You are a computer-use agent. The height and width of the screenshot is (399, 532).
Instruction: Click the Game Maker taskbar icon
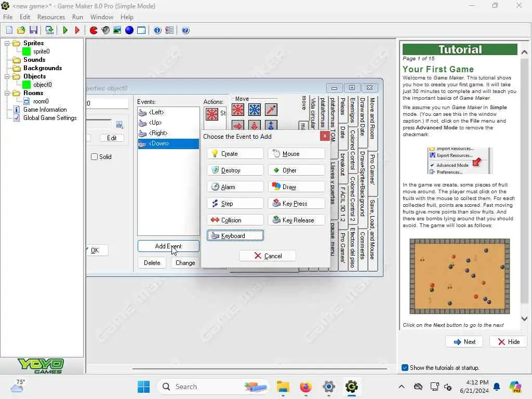[x=352, y=387]
